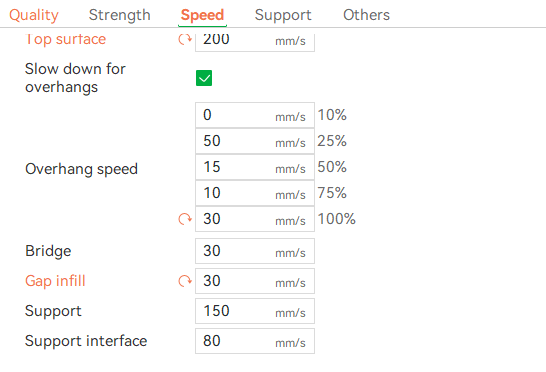The image size is (546, 372).
Task: Click the Gap infill speed input
Action: tap(255, 281)
